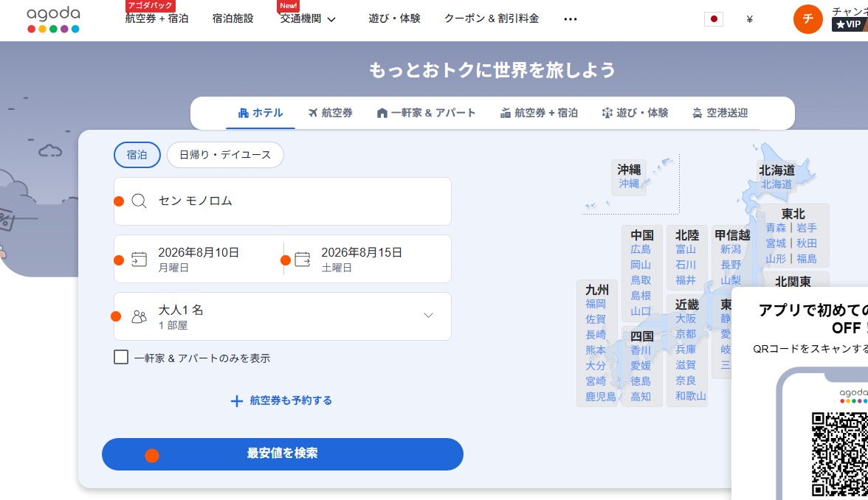Screen dimensions: 868x500
Task: Open the three-dots more menu
Action: (570, 19)
